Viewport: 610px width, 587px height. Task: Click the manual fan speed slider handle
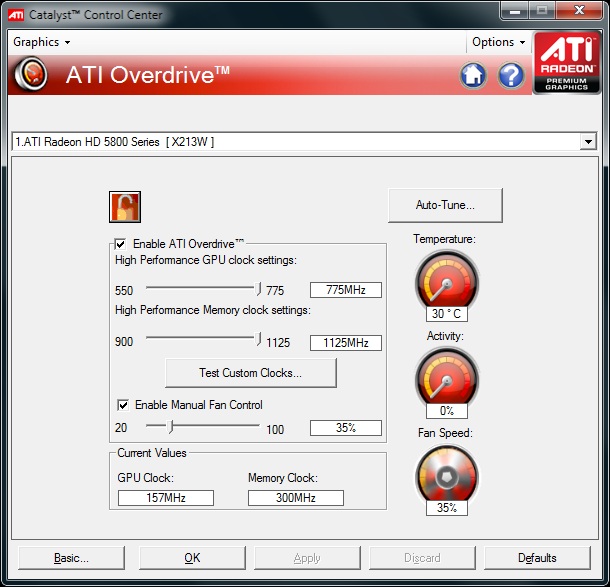coord(170,426)
